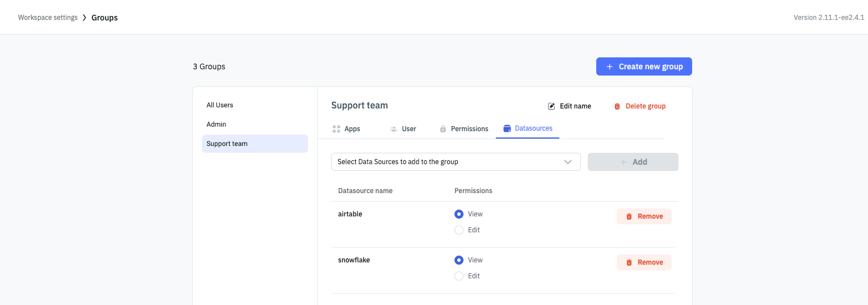Click the Permissions lock icon
Viewport: 868px width, 305px height.
[443, 129]
